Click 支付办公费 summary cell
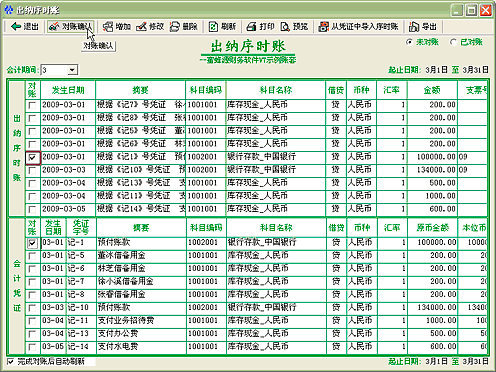The width and height of the screenshot is (496, 372). [x=141, y=334]
